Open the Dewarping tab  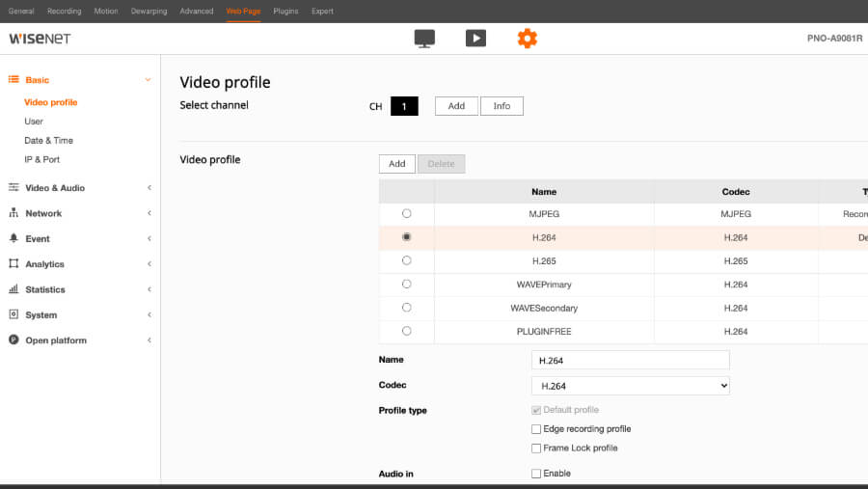tap(148, 12)
